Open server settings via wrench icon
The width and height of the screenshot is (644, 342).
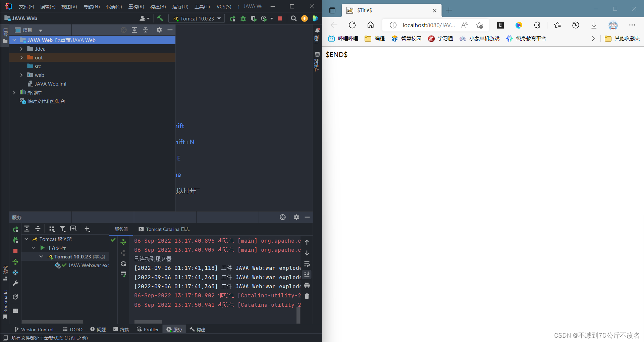tap(15, 284)
